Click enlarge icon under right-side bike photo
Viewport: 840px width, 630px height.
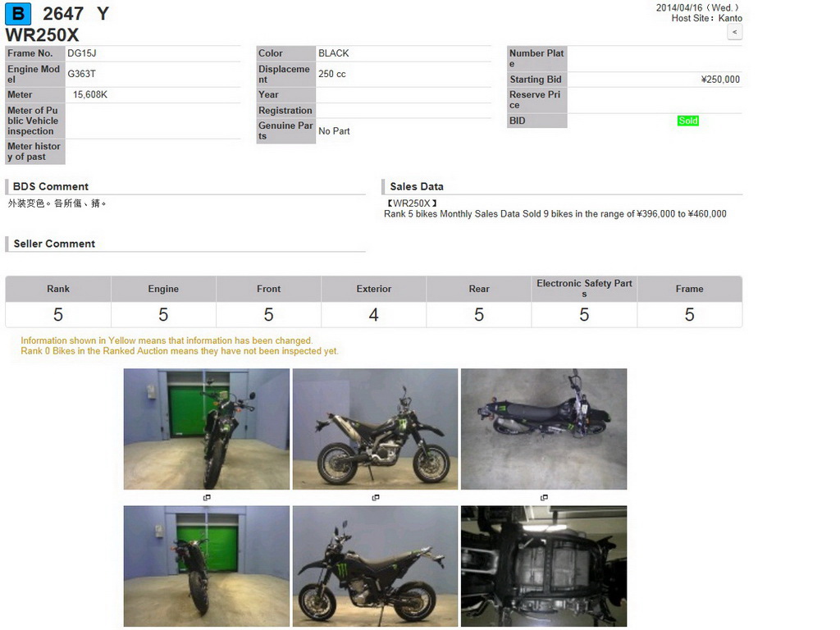(376, 498)
